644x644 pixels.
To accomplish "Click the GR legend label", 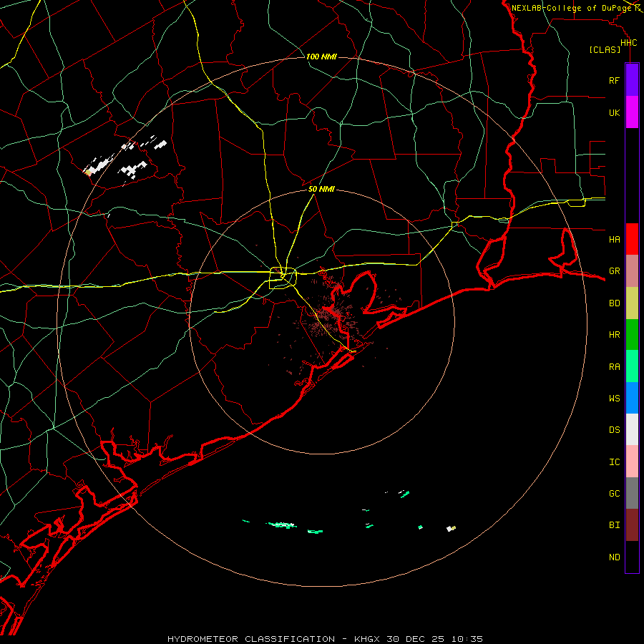I will (614, 270).
